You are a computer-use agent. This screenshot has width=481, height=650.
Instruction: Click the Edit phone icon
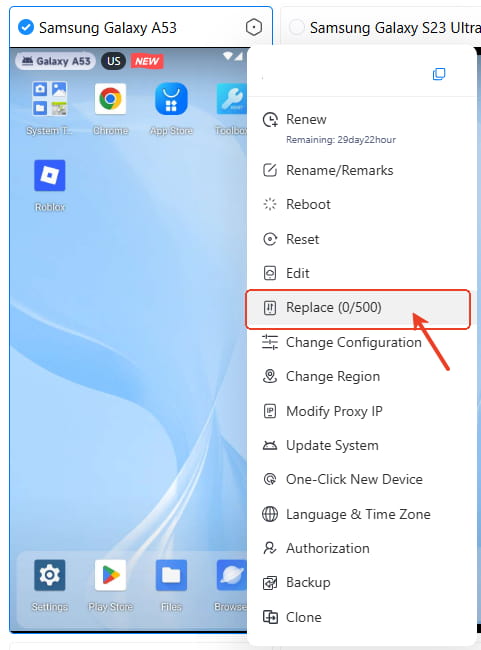pyautogui.click(x=270, y=274)
